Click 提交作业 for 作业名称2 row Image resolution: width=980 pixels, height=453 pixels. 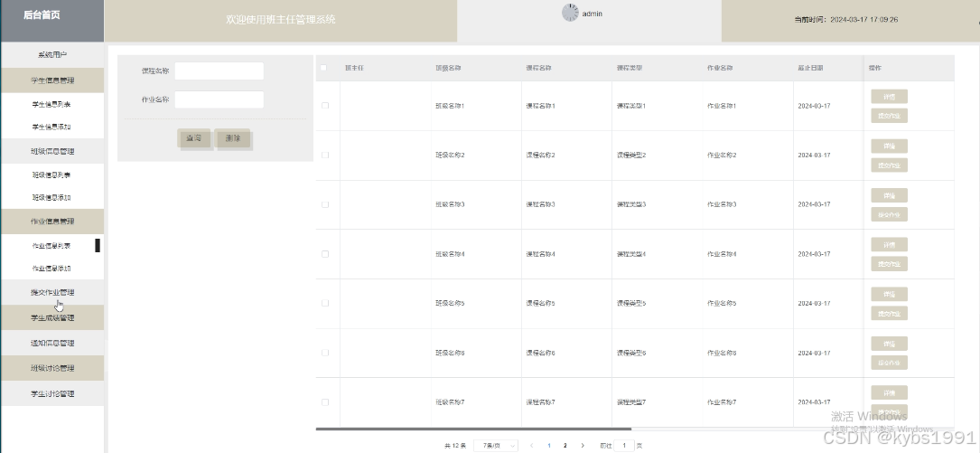(889, 165)
